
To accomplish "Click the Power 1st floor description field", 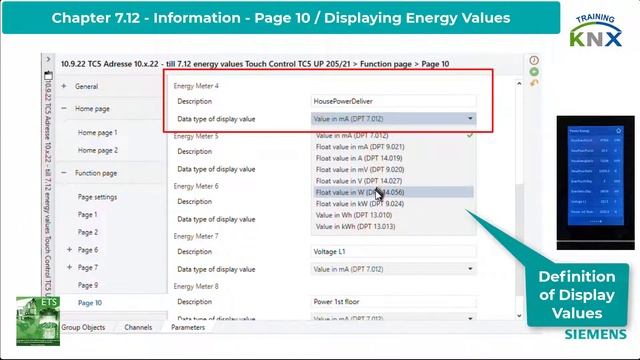I will click(x=393, y=302).
